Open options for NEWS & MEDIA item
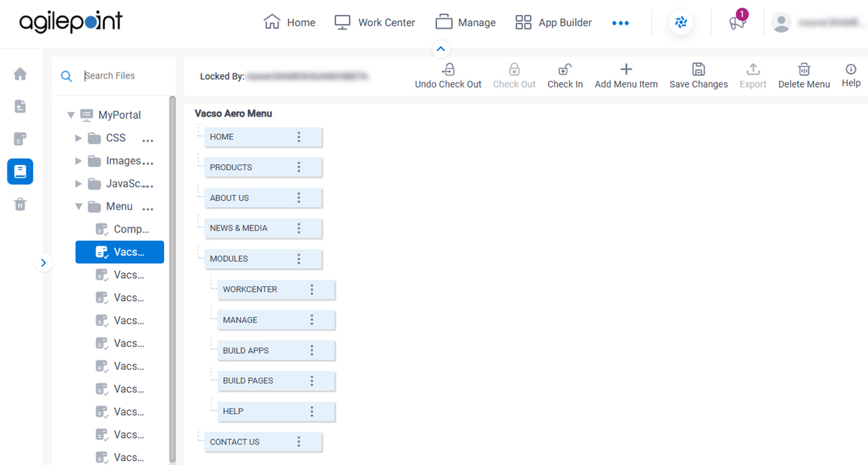The height and width of the screenshot is (465, 868). 298,229
